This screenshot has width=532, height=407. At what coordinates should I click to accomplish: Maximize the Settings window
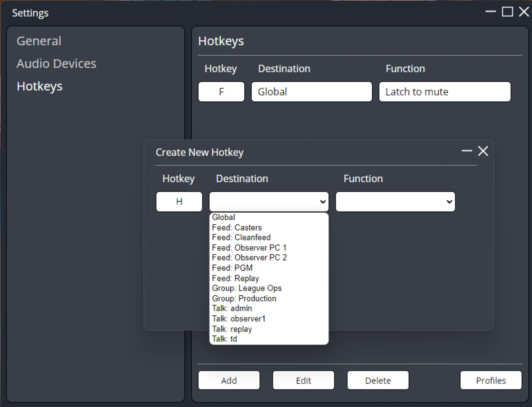click(x=507, y=12)
